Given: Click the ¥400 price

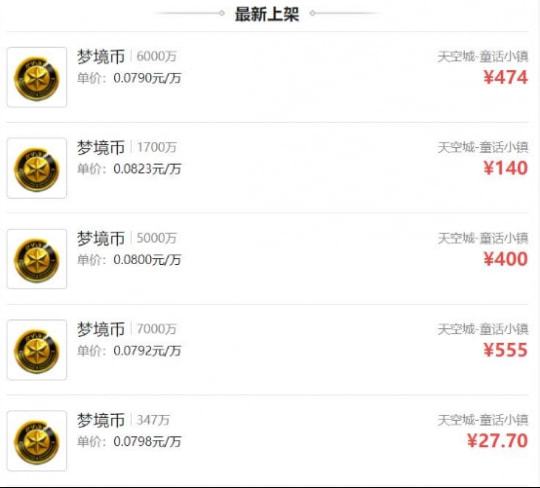Looking at the screenshot, I should [x=506, y=259].
